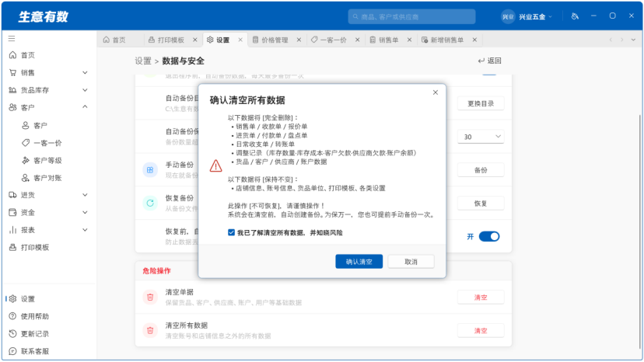Expand the 销售 sidebar section

coord(85,73)
